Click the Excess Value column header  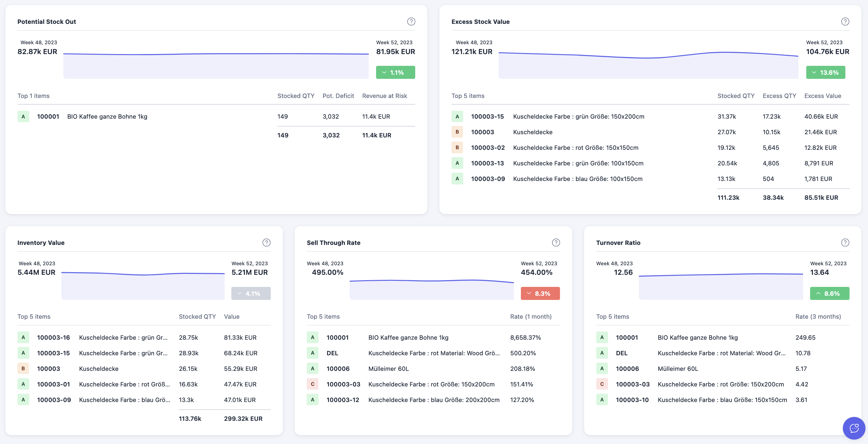click(x=822, y=96)
